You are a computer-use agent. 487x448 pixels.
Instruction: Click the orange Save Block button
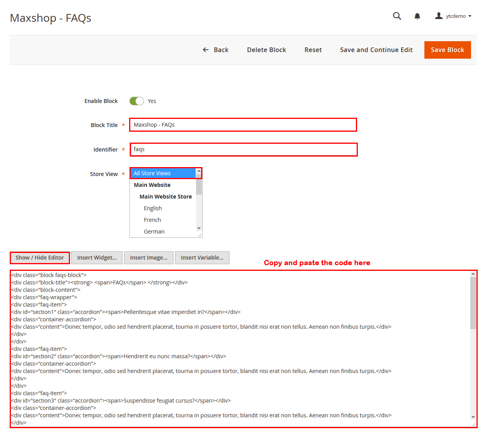pyautogui.click(x=447, y=50)
